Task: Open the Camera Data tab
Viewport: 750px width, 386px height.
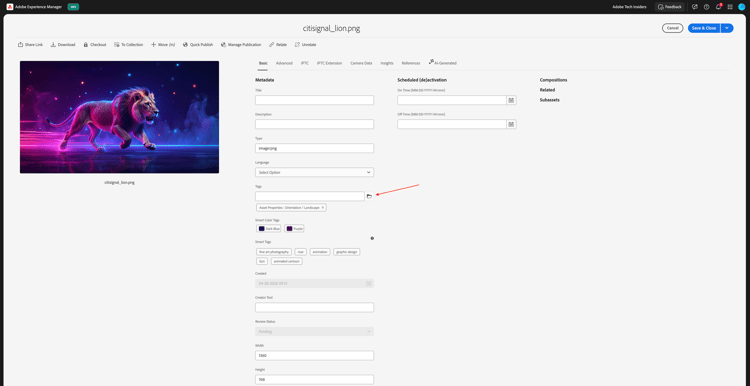Action: point(361,63)
